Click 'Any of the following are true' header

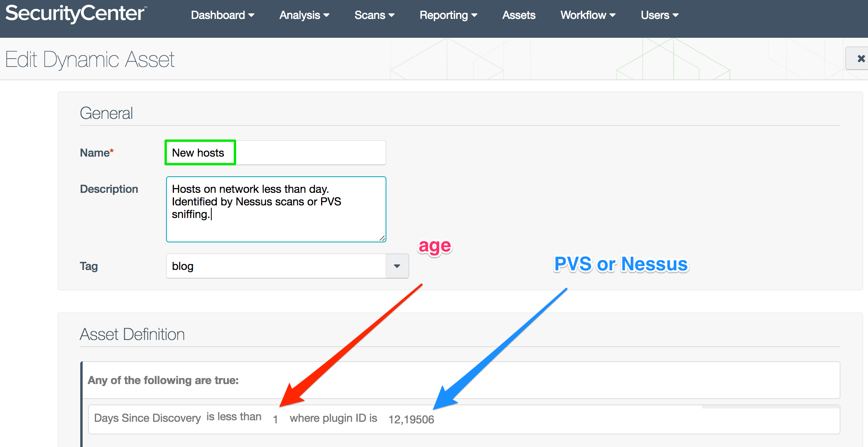pyautogui.click(x=163, y=380)
